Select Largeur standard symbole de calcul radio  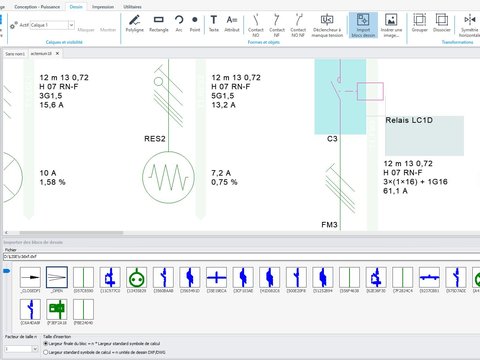coord(46,352)
